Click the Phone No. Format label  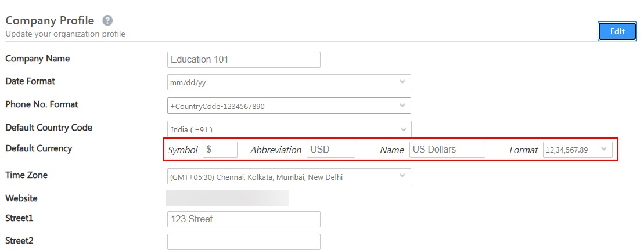tap(41, 104)
